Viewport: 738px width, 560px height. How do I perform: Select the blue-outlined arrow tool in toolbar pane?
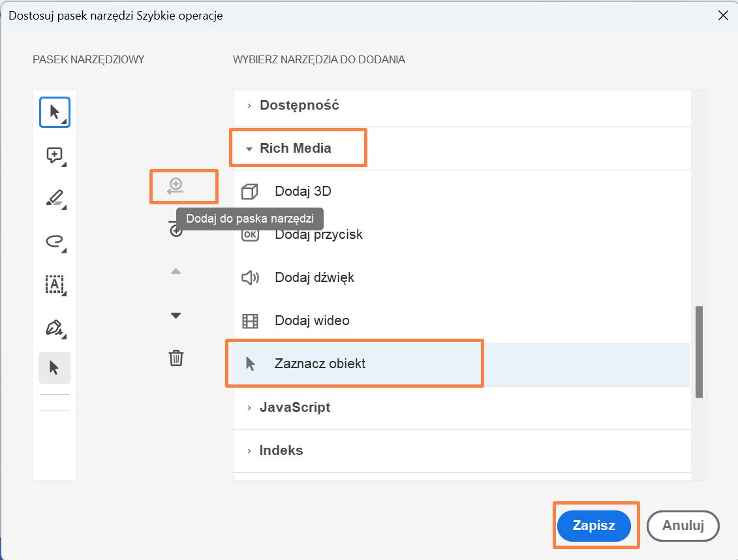pyautogui.click(x=55, y=112)
